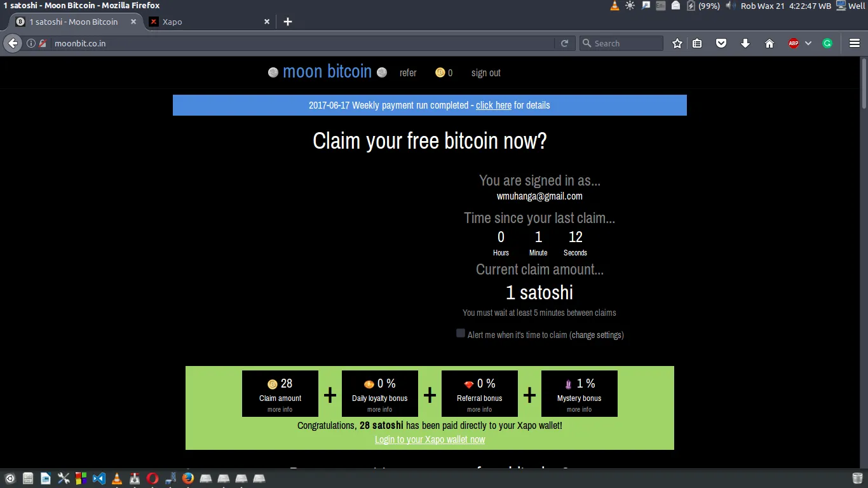Open the Adblock Plus icon
Image resolution: width=868 pixels, height=488 pixels.
coord(793,43)
